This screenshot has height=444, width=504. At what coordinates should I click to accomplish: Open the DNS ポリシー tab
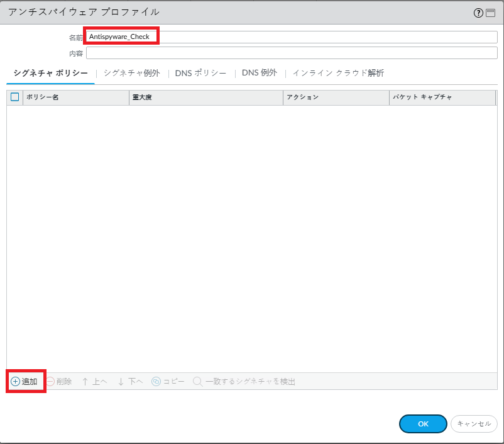200,73
